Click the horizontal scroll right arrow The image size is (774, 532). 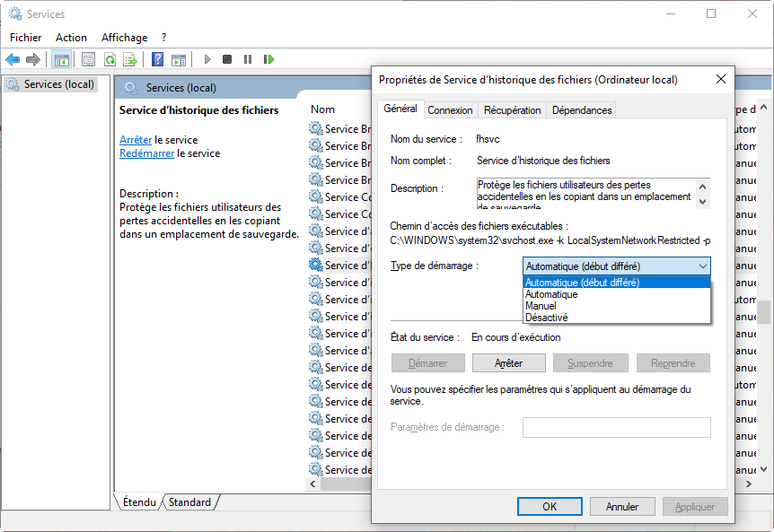[749, 484]
